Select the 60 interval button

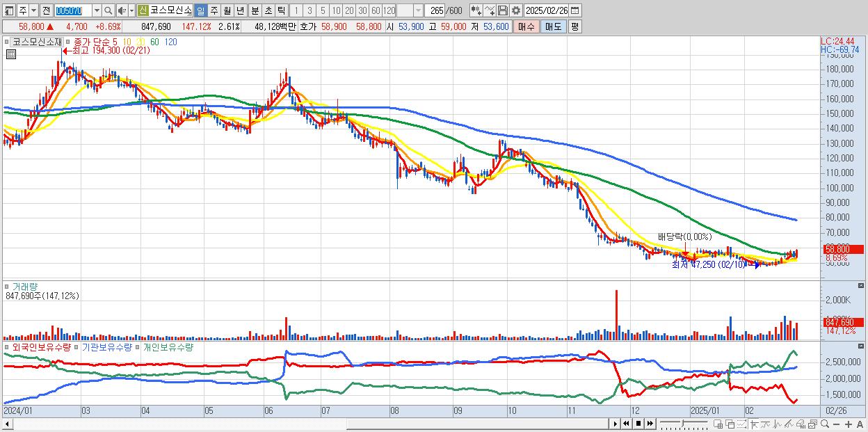[x=376, y=10]
